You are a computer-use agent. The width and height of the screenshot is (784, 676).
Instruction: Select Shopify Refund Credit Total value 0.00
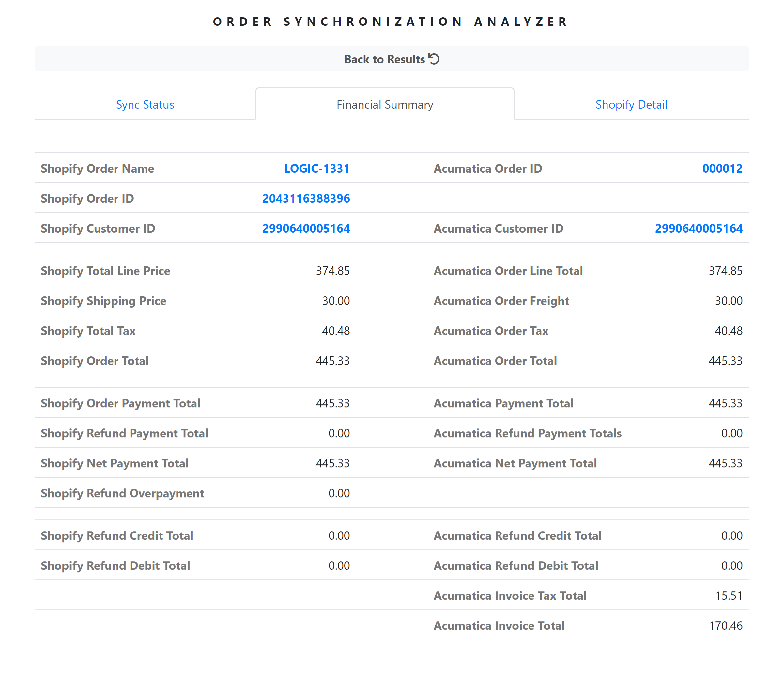(x=339, y=536)
